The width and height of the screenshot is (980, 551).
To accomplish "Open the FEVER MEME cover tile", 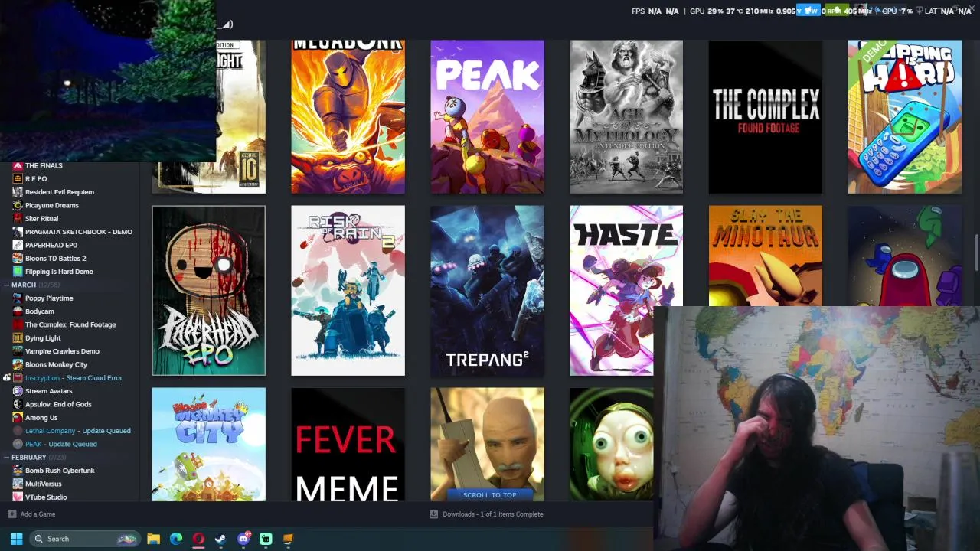I will coord(348,445).
